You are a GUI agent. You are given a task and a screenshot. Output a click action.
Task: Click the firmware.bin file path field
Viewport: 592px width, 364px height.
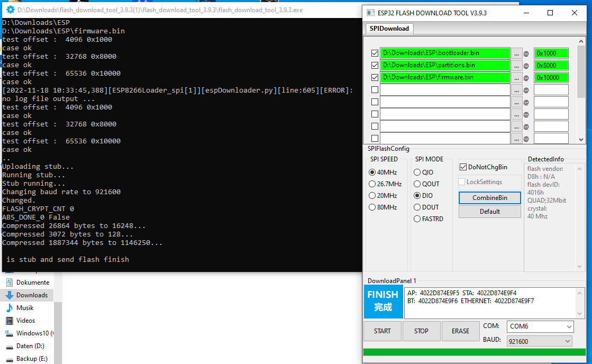click(445, 77)
